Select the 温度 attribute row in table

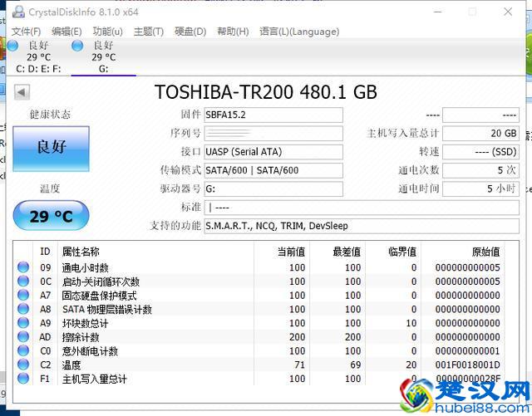pyautogui.click(x=259, y=365)
